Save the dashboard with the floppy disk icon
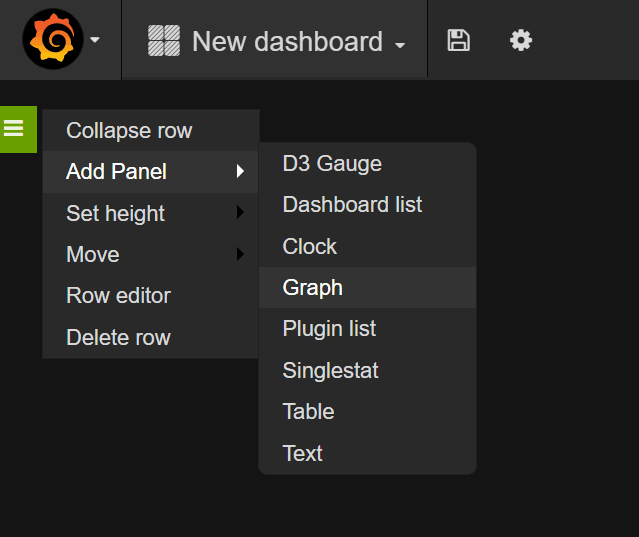The image size is (639, 537). (458, 40)
